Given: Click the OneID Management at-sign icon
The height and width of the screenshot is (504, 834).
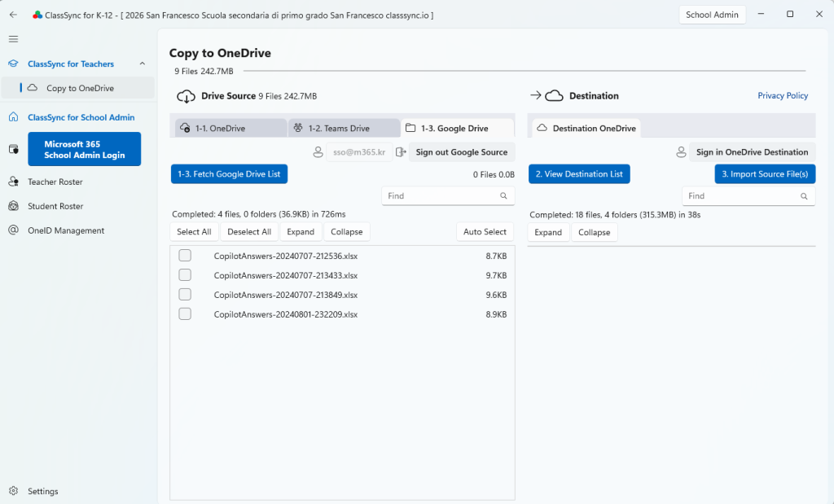Looking at the screenshot, I should 13,230.
